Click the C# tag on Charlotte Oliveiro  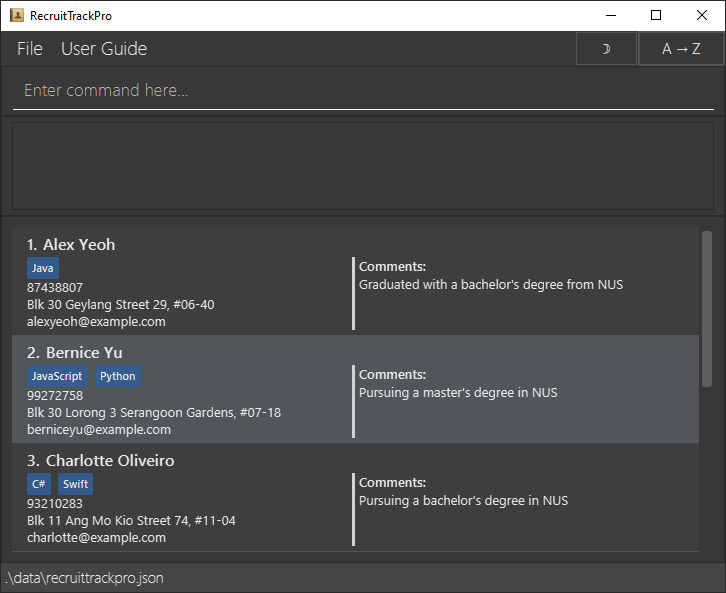click(x=39, y=484)
